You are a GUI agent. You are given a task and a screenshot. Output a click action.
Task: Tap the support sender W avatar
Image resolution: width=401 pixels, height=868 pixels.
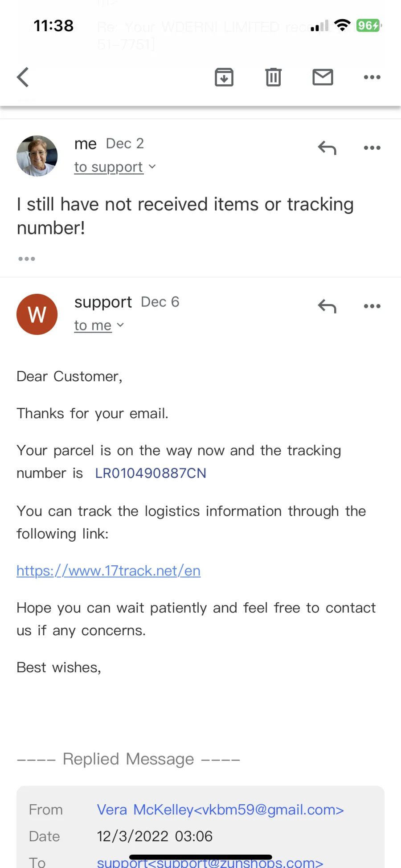point(37,314)
